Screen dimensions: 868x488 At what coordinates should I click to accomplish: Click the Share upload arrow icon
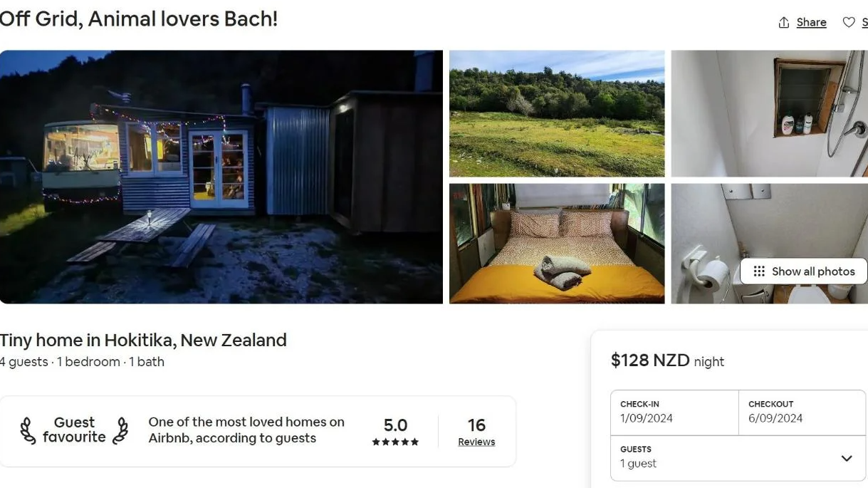point(784,23)
